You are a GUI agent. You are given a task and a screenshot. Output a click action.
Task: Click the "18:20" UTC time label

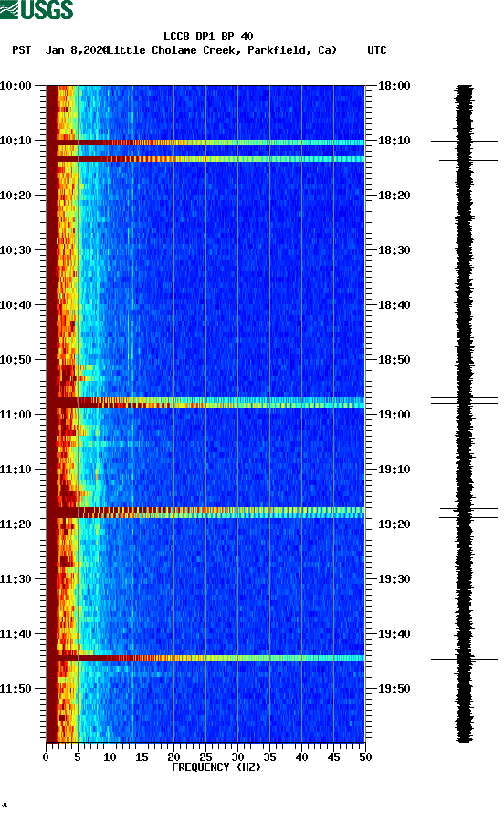click(394, 195)
